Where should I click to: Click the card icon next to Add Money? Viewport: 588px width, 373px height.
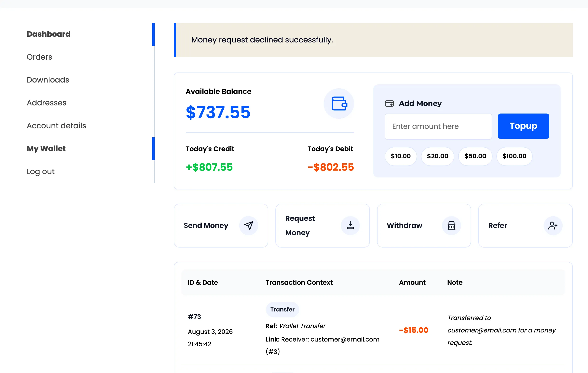pos(389,104)
